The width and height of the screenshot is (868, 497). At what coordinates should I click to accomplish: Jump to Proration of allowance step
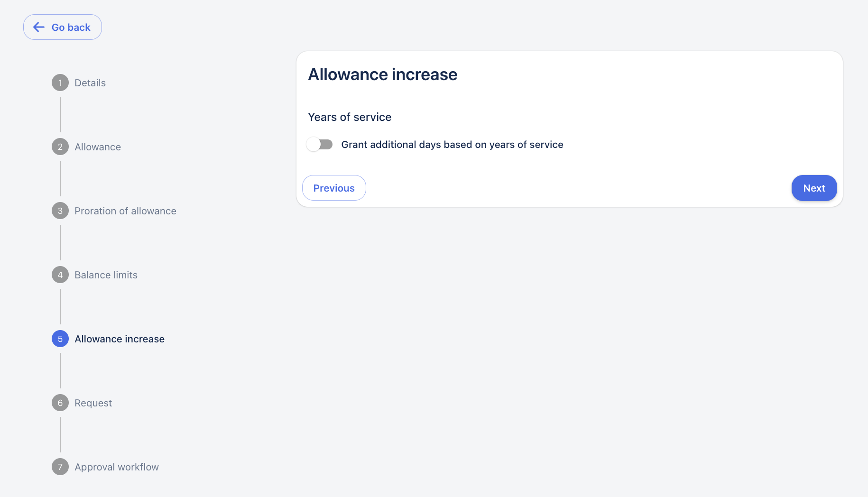[125, 211]
